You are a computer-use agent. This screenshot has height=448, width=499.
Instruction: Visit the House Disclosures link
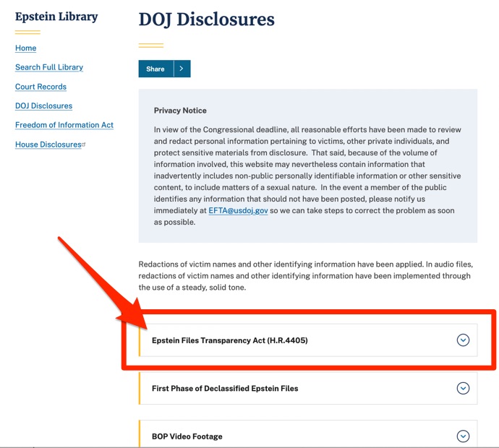[48, 145]
